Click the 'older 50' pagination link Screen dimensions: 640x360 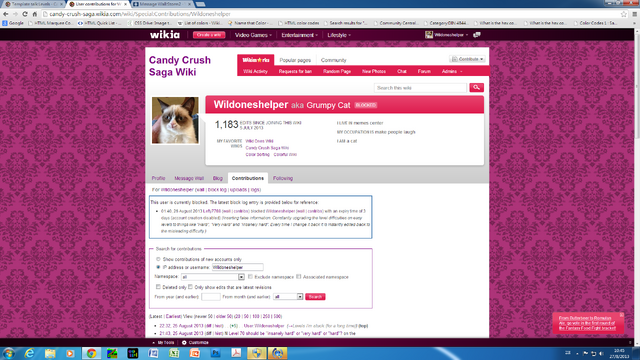click(223, 316)
